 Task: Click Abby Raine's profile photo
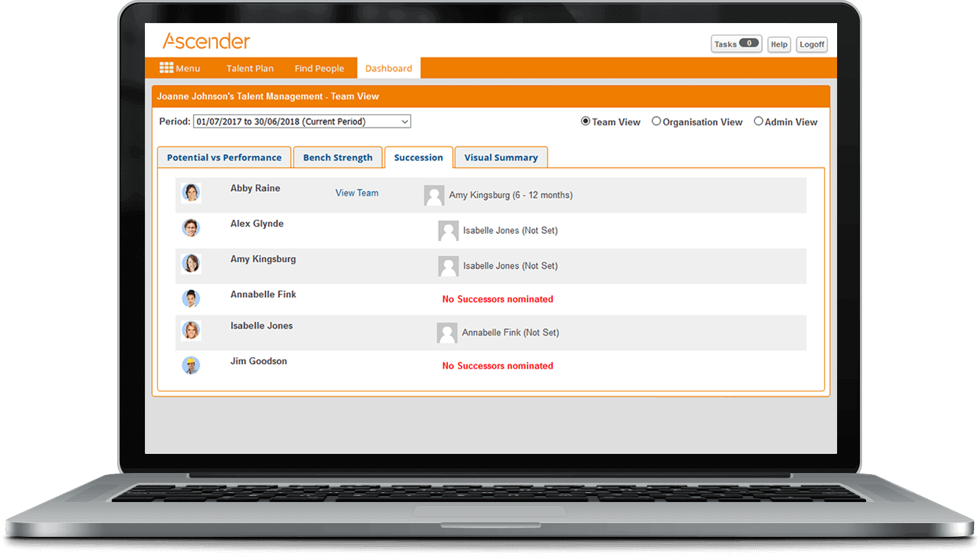tap(191, 193)
